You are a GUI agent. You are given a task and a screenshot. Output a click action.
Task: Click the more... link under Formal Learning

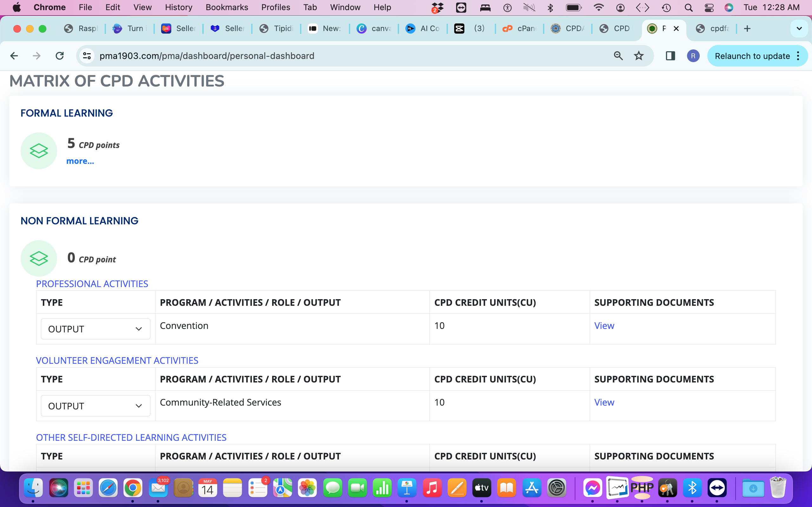80,161
